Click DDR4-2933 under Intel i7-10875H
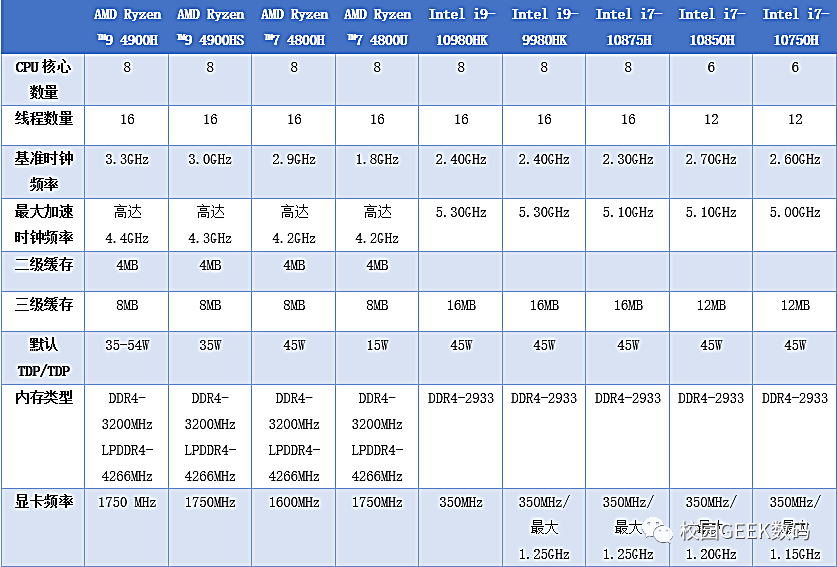The width and height of the screenshot is (837, 567). click(628, 398)
